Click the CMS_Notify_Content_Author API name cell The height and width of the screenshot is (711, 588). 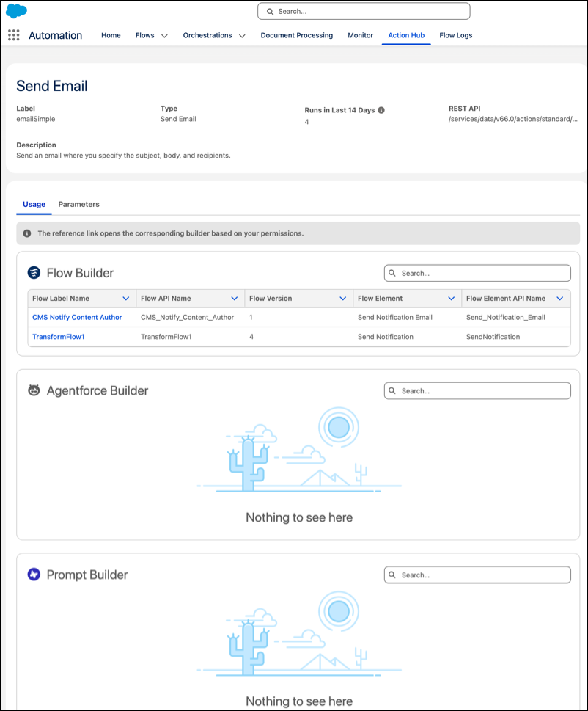[x=187, y=318]
